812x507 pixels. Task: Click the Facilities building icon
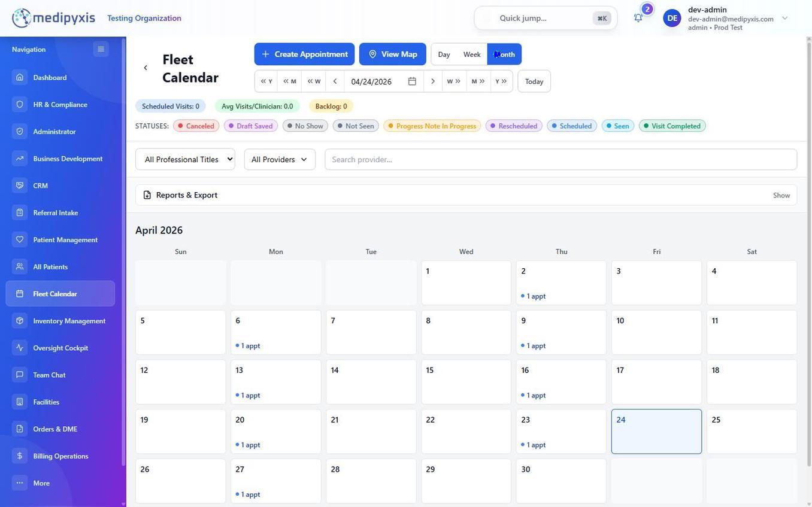20,402
